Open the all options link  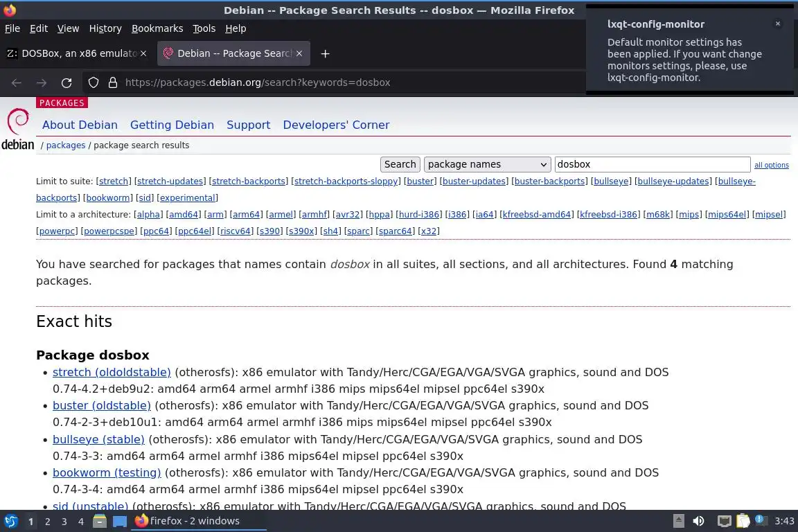(771, 165)
